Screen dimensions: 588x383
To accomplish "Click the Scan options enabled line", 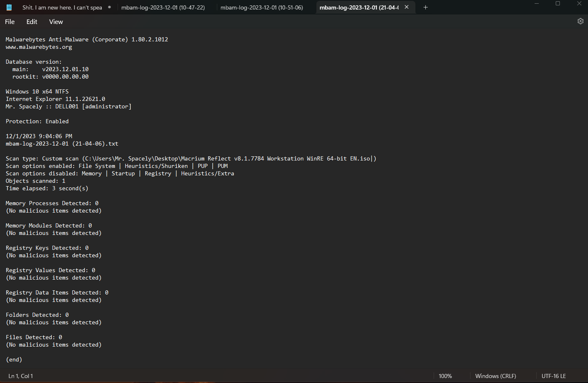I will pyautogui.click(x=117, y=166).
